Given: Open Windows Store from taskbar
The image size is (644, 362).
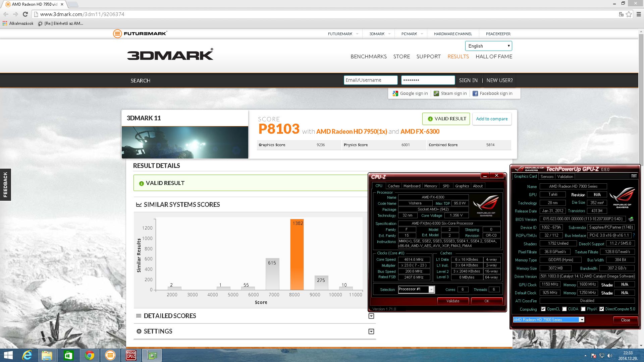Looking at the screenshot, I should (x=68, y=355).
